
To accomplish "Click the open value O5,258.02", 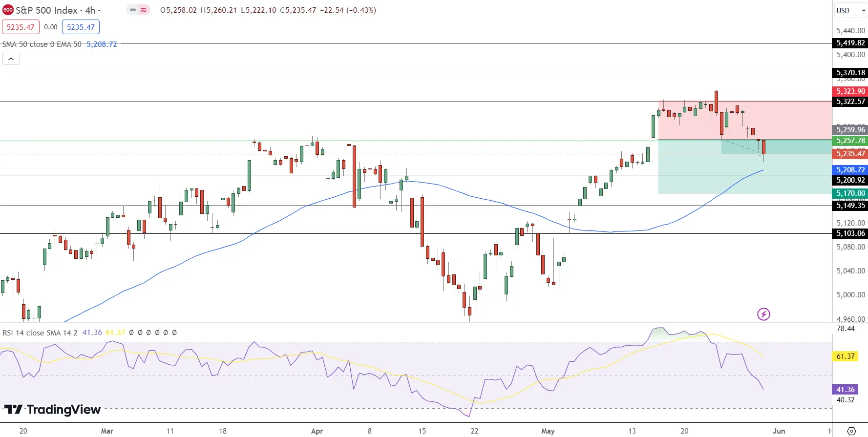I will pyautogui.click(x=178, y=10).
